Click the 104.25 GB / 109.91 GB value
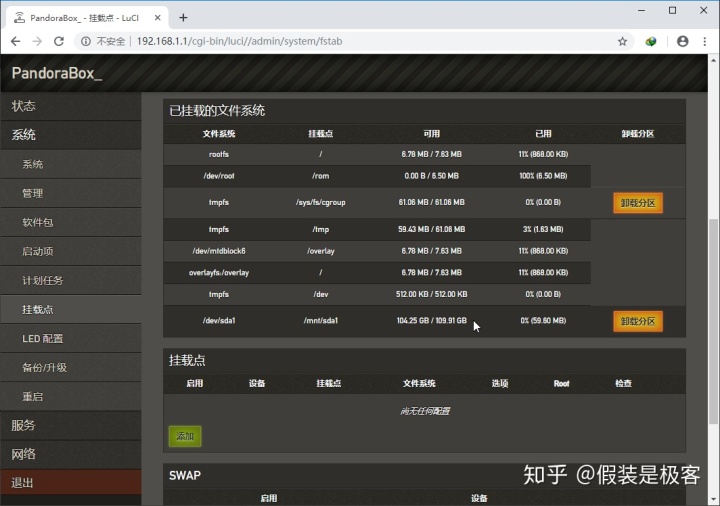The width and height of the screenshot is (720, 506). click(432, 320)
